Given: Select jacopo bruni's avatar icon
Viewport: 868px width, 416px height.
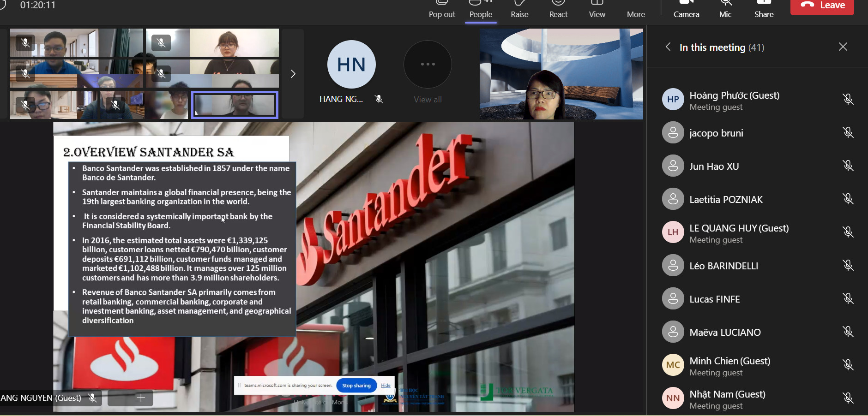Looking at the screenshot, I should 673,133.
